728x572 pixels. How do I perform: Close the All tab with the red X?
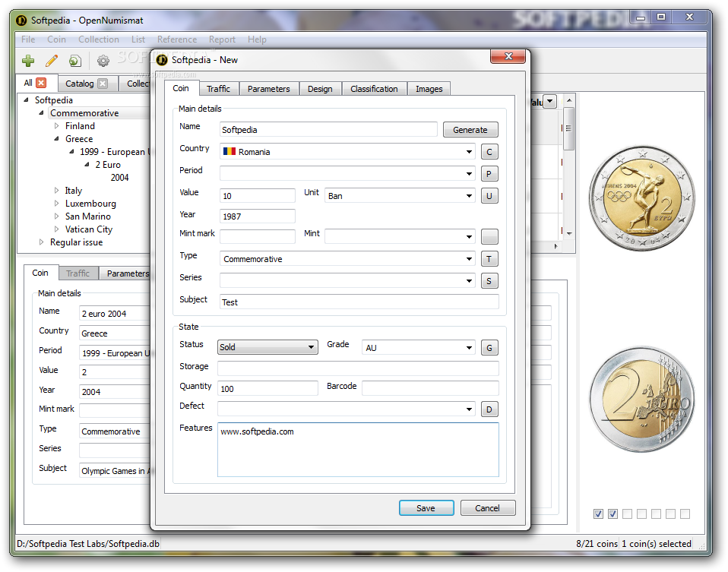point(41,83)
